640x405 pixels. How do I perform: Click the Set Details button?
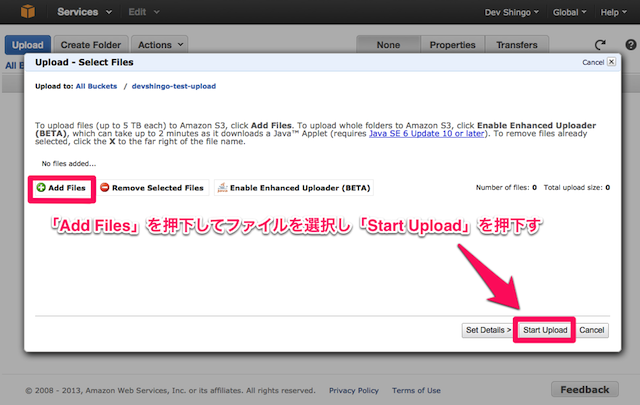point(487,330)
